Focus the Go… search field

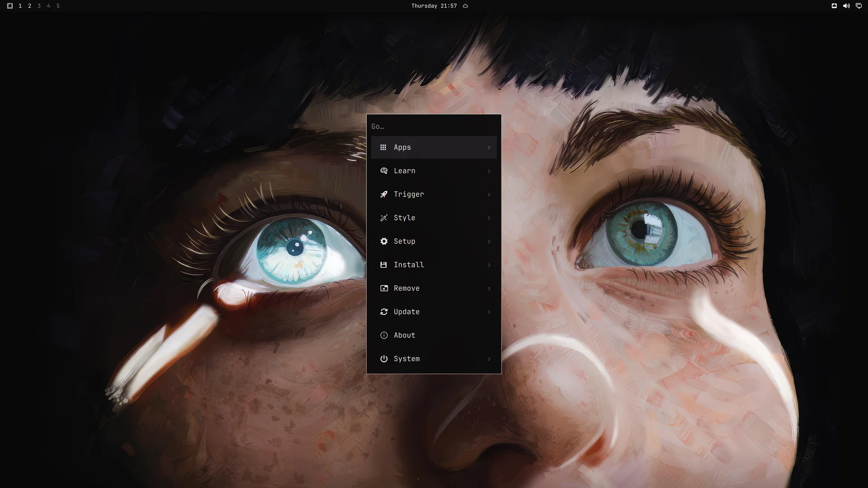pyautogui.click(x=434, y=127)
